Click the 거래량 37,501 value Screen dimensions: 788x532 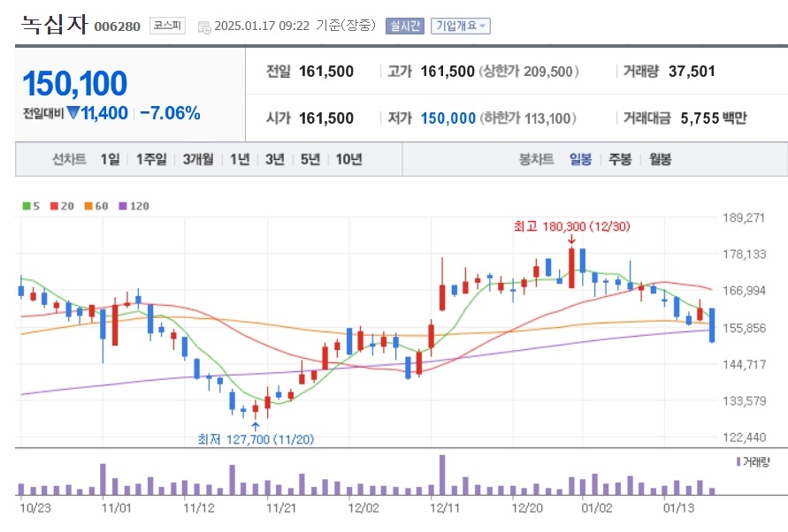click(692, 72)
